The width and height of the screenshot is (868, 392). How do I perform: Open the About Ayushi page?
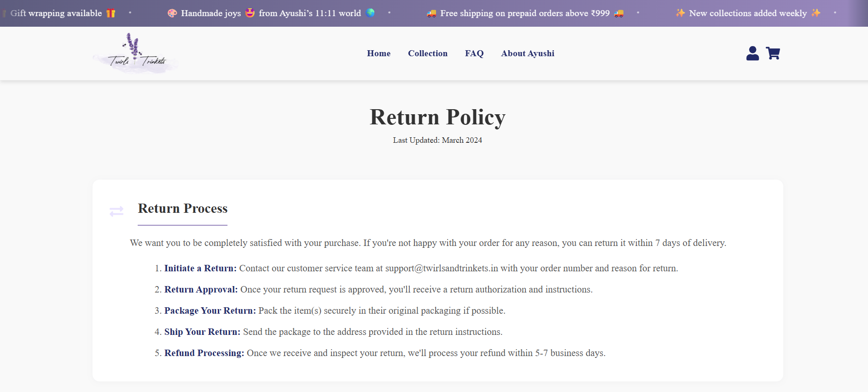(x=527, y=53)
